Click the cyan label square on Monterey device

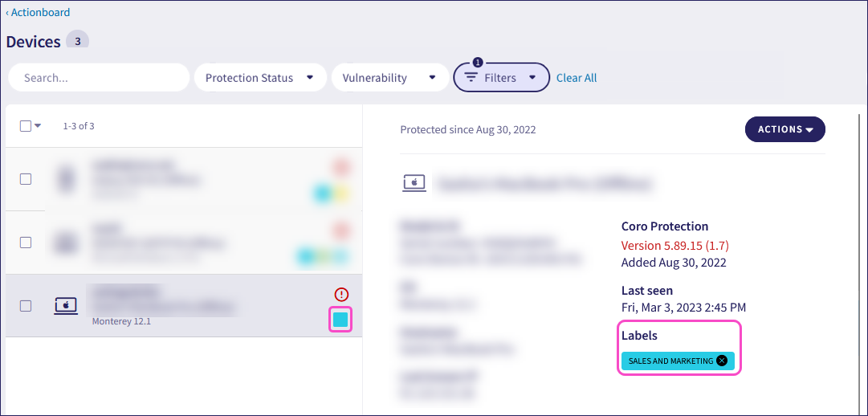[x=340, y=320]
